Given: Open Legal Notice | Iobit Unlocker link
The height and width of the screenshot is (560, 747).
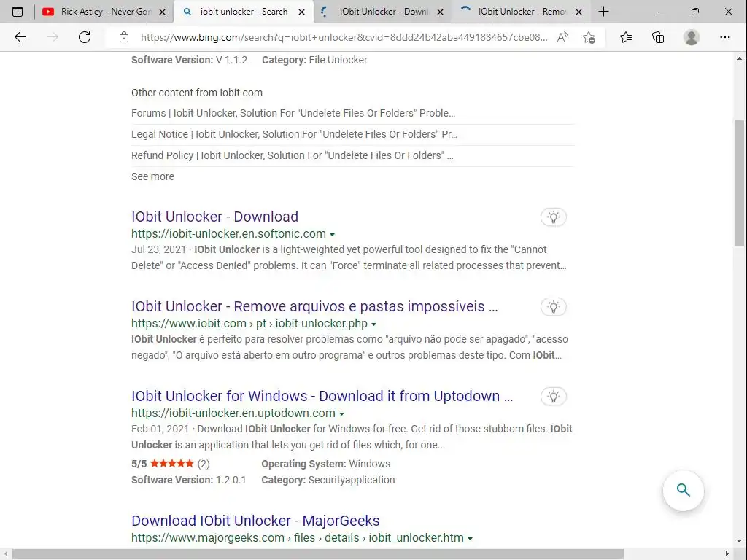Looking at the screenshot, I should [x=294, y=134].
